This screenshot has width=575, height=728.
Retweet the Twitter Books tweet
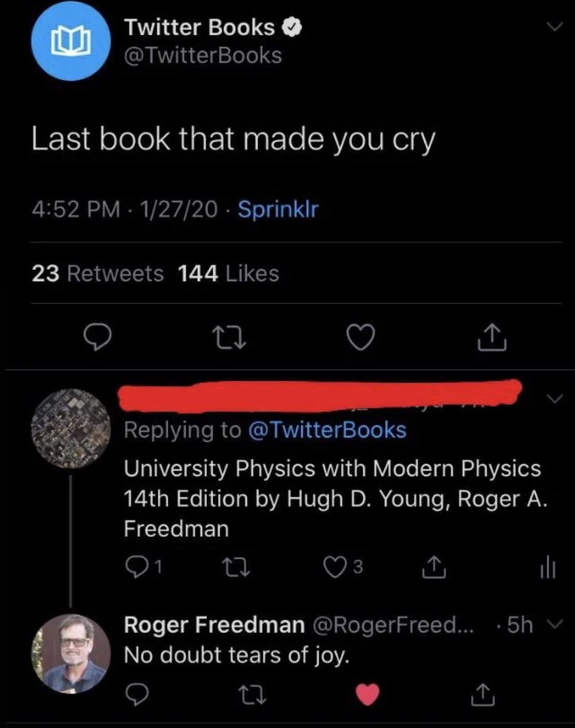click(229, 338)
